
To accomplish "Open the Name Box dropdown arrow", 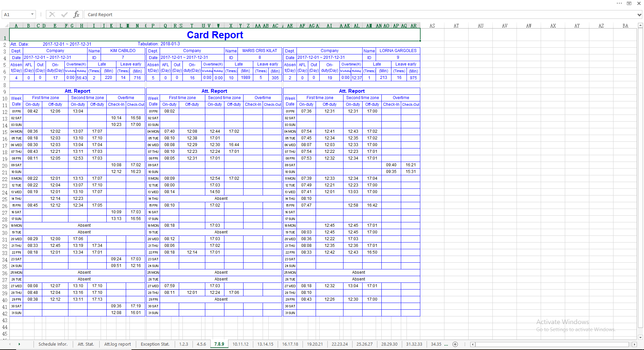I will pyautogui.click(x=32, y=14).
